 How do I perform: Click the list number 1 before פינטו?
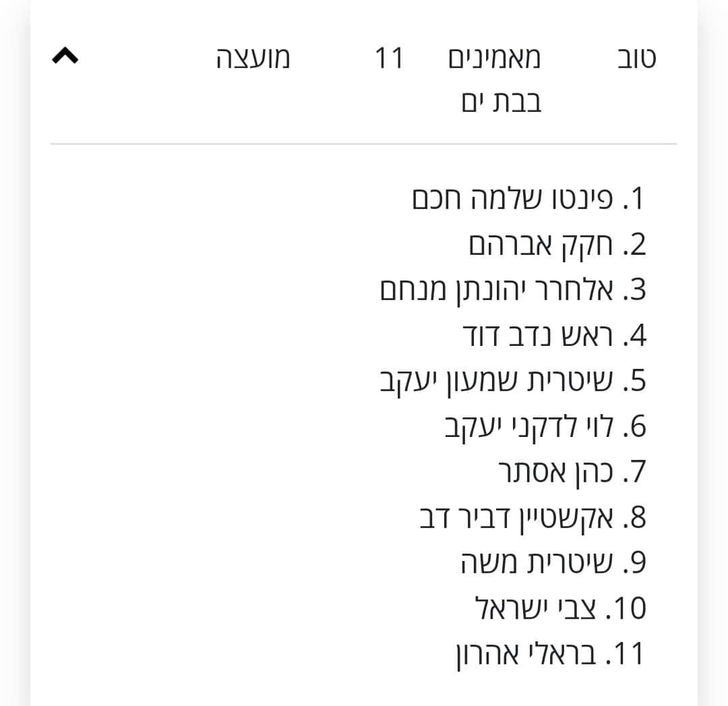[x=638, y=199]
